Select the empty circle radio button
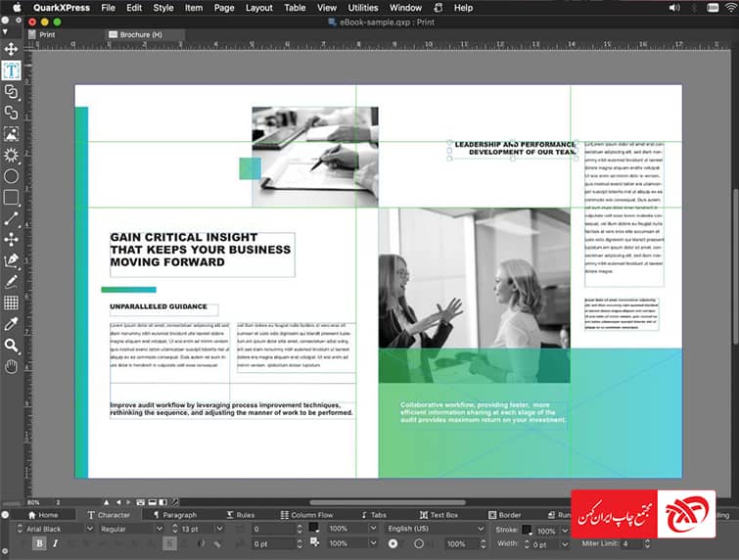 [x=419, y=543]
